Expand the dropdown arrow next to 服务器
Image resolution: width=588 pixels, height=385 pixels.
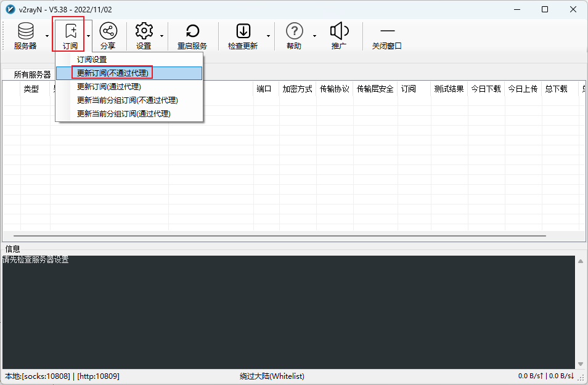(47, 36)
